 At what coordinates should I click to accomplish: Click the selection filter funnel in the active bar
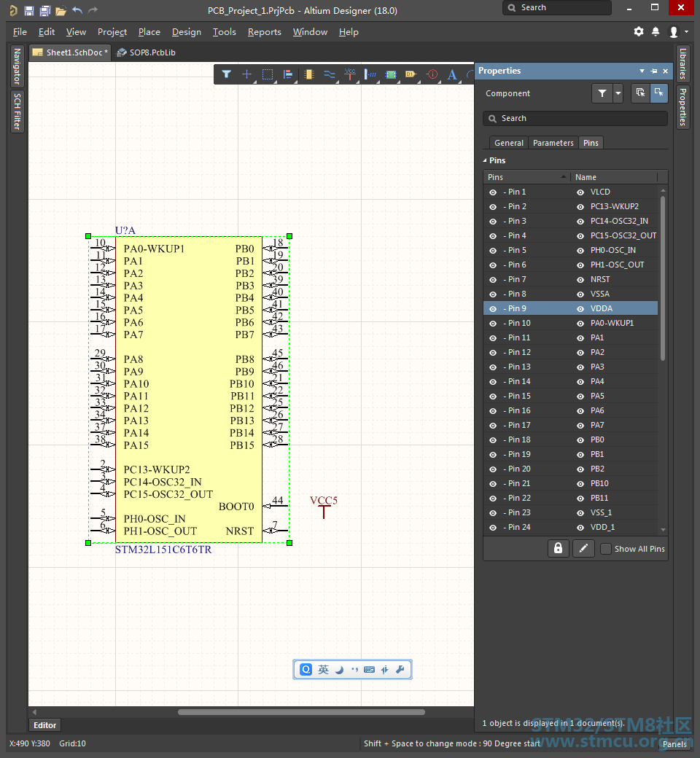point(226,74)
